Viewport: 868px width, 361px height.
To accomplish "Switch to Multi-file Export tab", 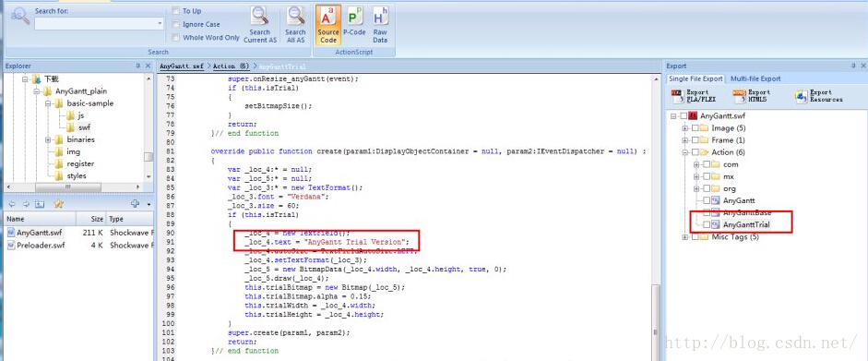I will (x=755, y=78).
